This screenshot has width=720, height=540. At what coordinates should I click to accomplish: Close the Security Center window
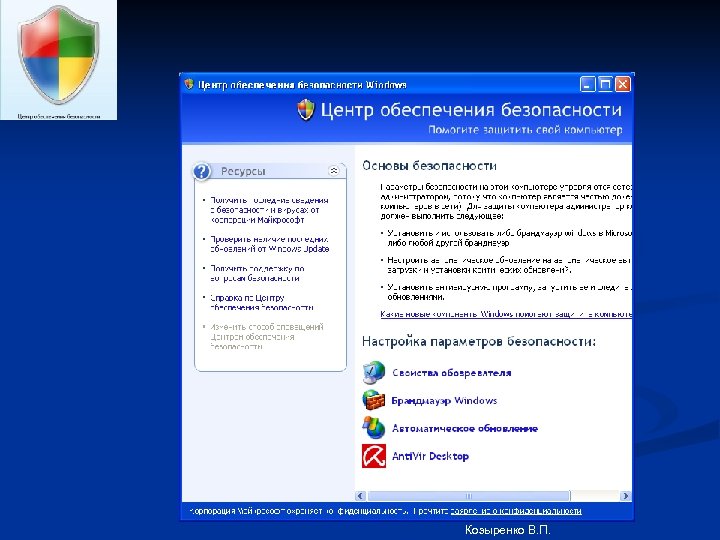[x=623, y=84]
